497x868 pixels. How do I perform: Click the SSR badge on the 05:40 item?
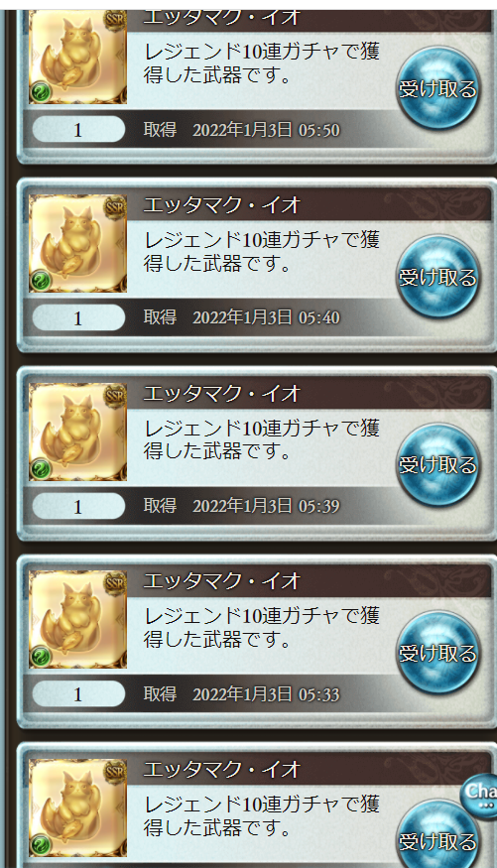coord(115,207)
